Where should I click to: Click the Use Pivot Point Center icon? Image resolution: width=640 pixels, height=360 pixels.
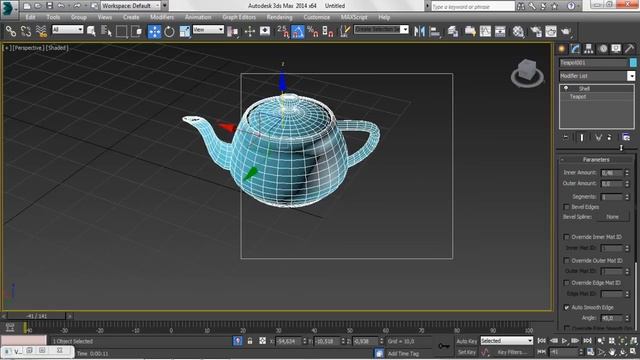pos(233,31)
